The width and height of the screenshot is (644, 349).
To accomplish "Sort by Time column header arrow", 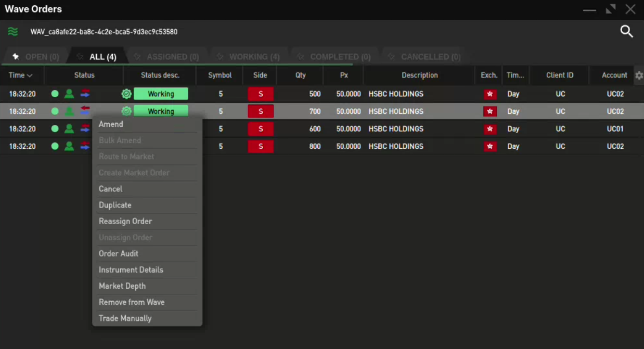I will (30, 75).
